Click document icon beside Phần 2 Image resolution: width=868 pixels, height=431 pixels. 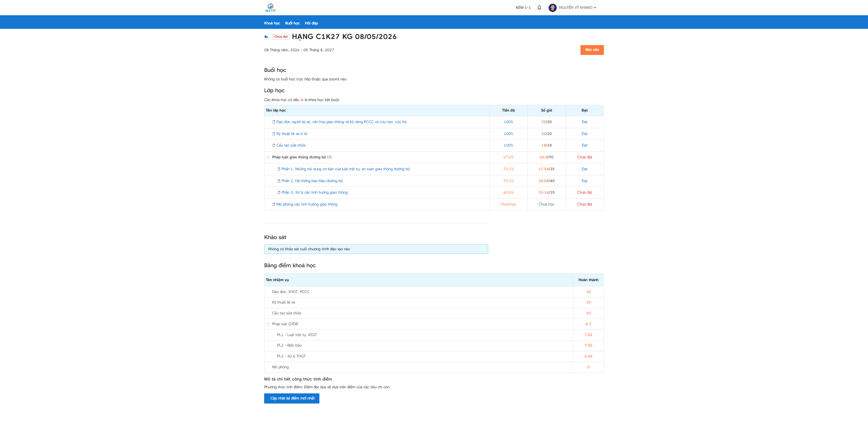(279, 181)
